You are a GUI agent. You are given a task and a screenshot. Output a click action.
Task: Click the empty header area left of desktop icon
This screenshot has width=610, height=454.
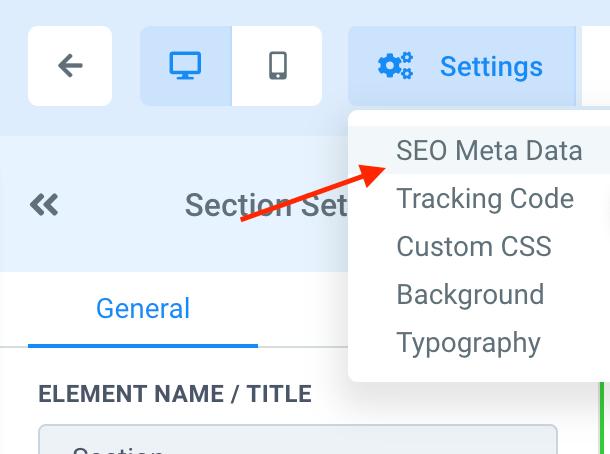(x=126, y=66)
